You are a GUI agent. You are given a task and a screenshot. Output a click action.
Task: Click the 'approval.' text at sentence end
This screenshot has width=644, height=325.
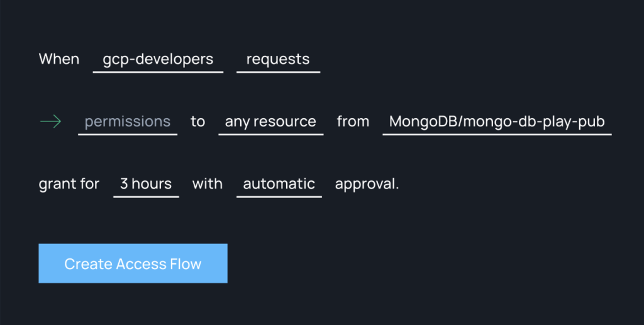tap(367, 184)
